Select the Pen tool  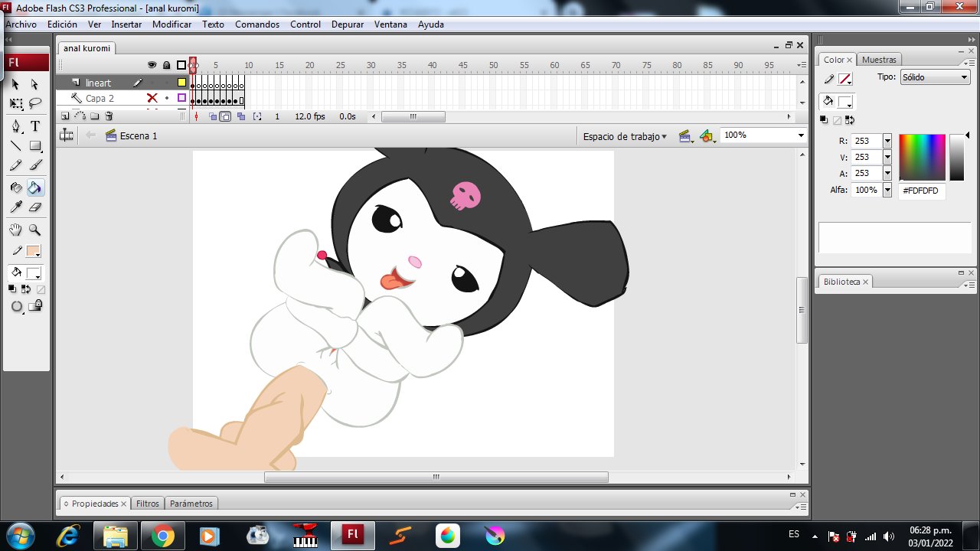point(16,126)
